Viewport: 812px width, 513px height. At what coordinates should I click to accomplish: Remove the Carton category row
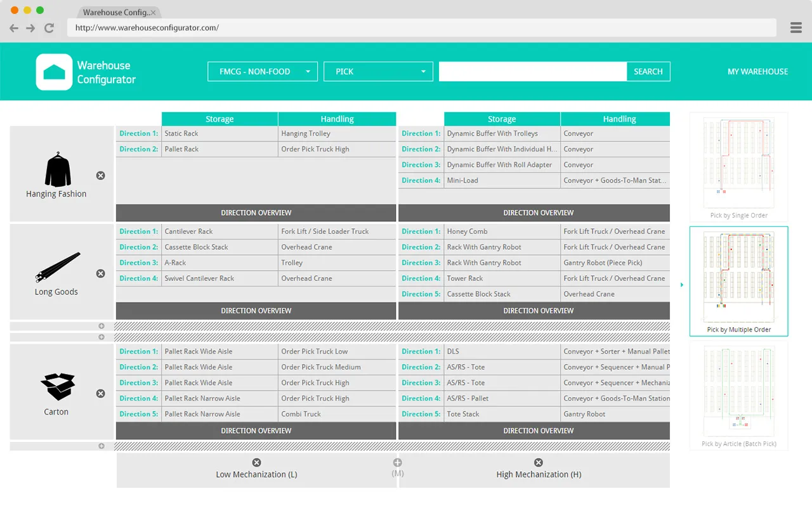tap(100, 394)
